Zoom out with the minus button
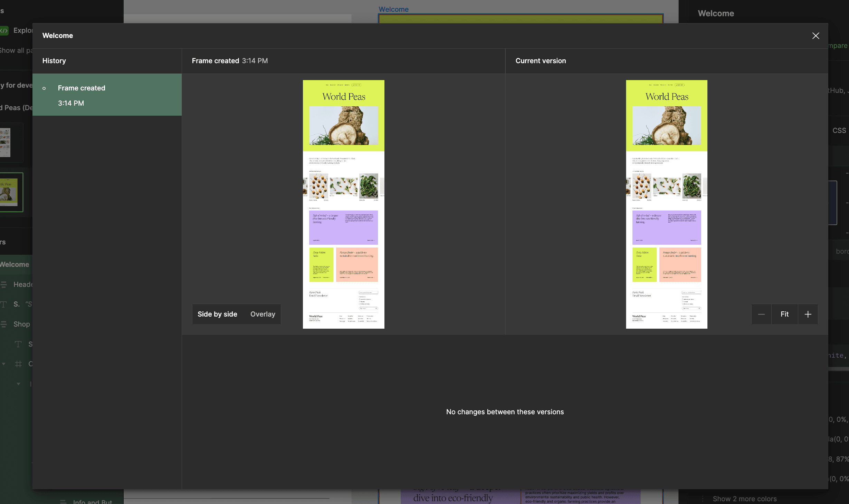The width and height of the screenshot is (849, 504). [761, 314]
